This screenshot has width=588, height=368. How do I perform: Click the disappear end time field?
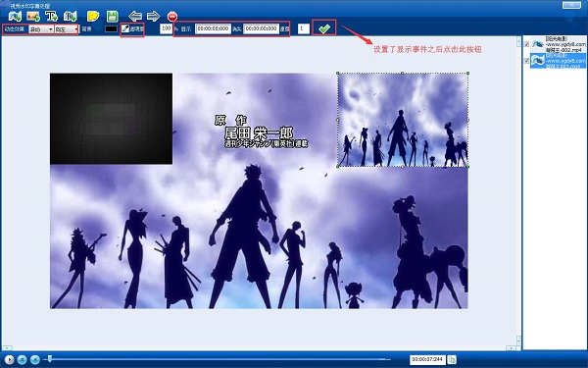pos(261,28)
